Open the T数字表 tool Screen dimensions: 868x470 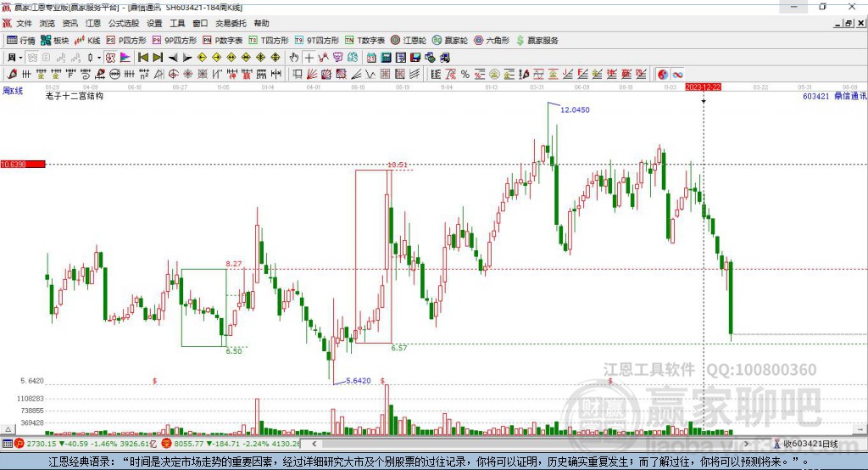tap(364, 41)
